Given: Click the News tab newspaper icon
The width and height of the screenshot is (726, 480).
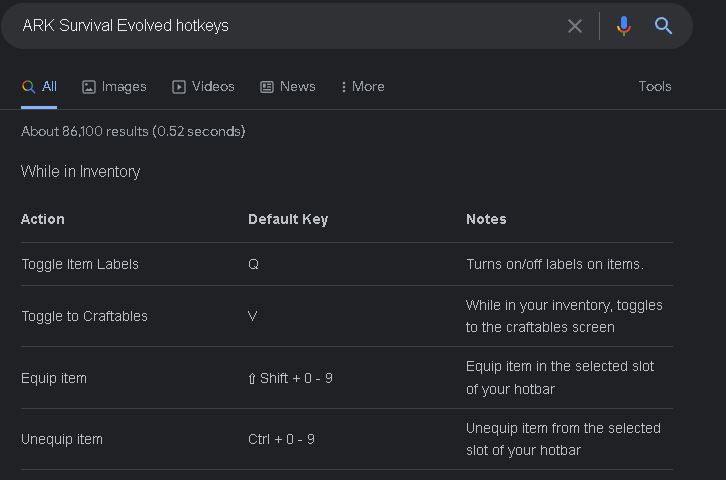Looking at the screenshot, I should [x=267, y=87].
